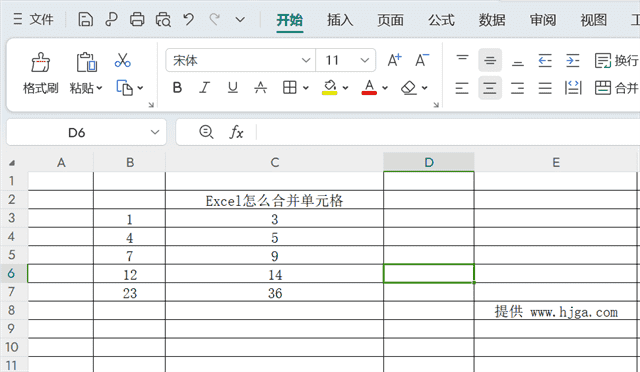Viewport: 640px width, 372px height.
Task: Toggle Strikethrough formatting
Action: 260,87
